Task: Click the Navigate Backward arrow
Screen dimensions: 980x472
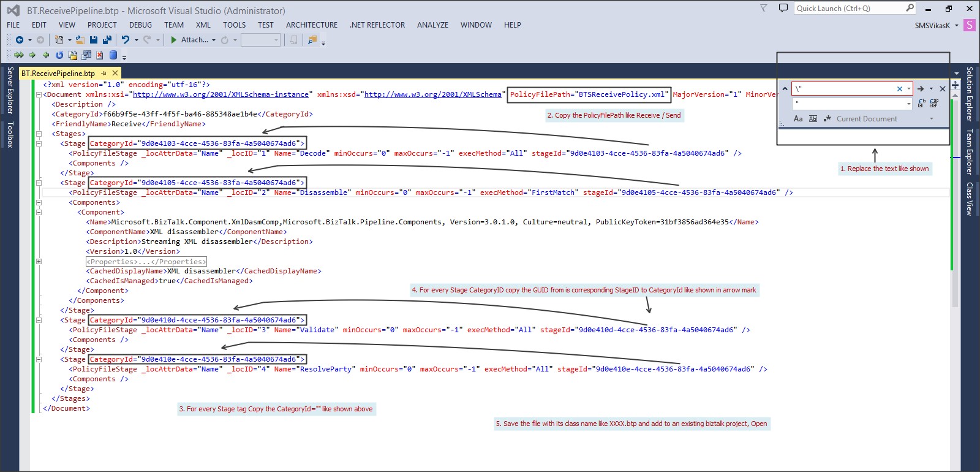Action: tap(20, 40)
